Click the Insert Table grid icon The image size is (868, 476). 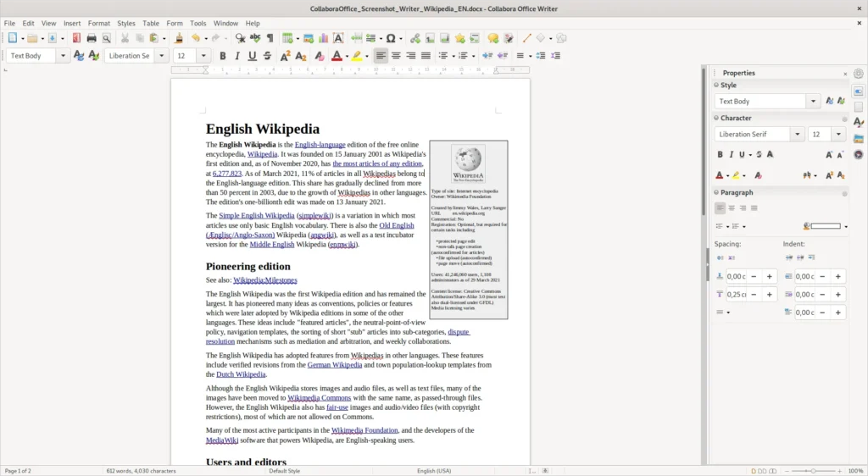point(287,38)
